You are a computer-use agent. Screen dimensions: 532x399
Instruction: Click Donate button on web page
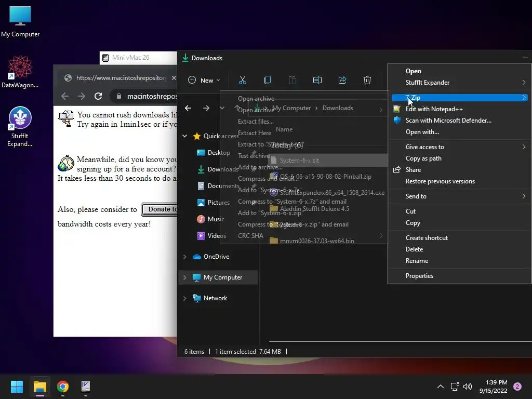(x=159, y=209)
